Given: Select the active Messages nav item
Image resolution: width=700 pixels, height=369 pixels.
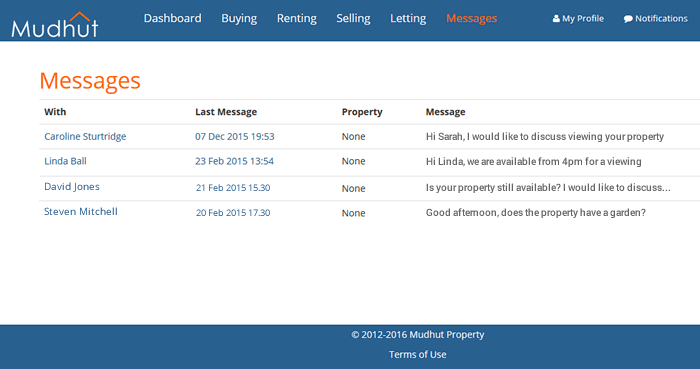Looking at the screenshot, I should click(471, 18).
